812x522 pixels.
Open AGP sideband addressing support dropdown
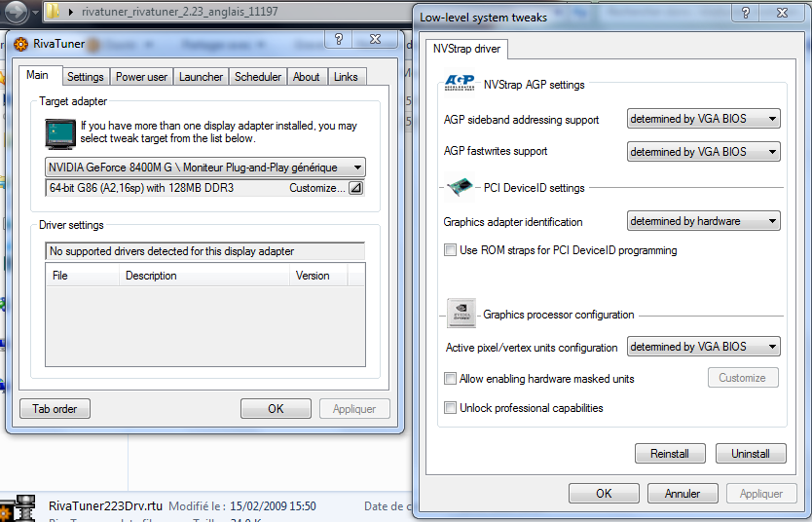tap(703, 120)
